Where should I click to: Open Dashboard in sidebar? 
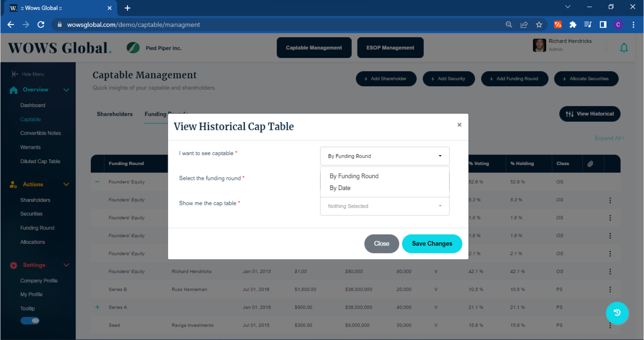[x=33, y=105]
